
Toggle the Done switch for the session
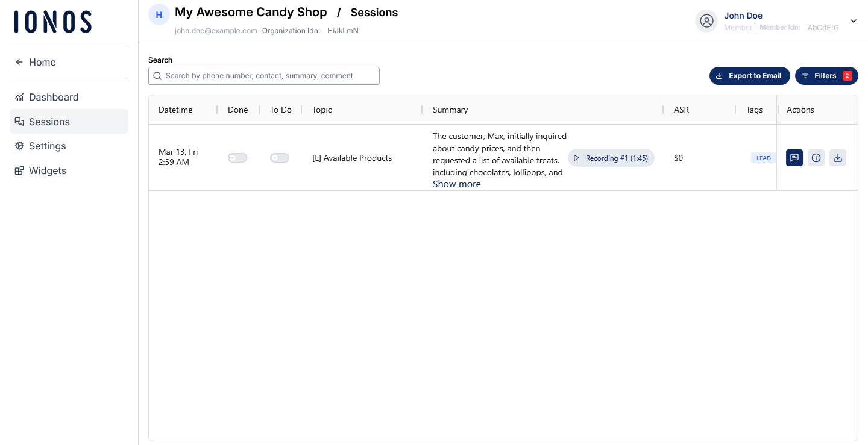(237, 158)
